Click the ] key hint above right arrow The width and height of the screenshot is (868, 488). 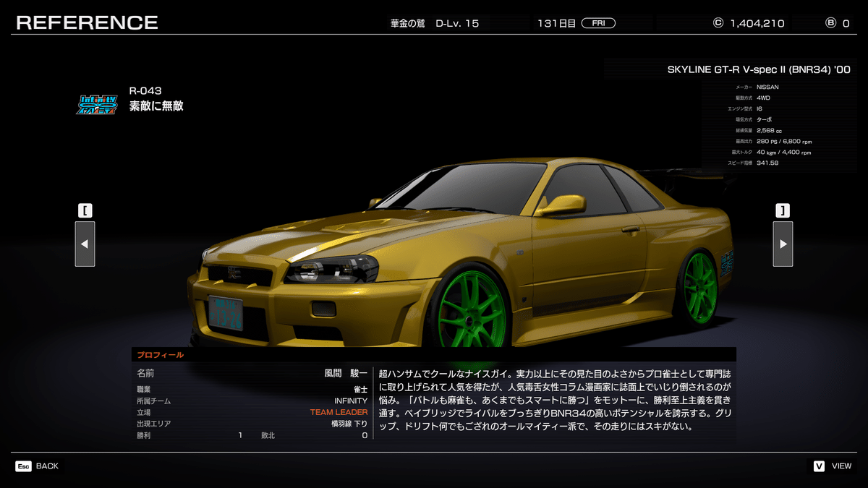coord(783,211)
